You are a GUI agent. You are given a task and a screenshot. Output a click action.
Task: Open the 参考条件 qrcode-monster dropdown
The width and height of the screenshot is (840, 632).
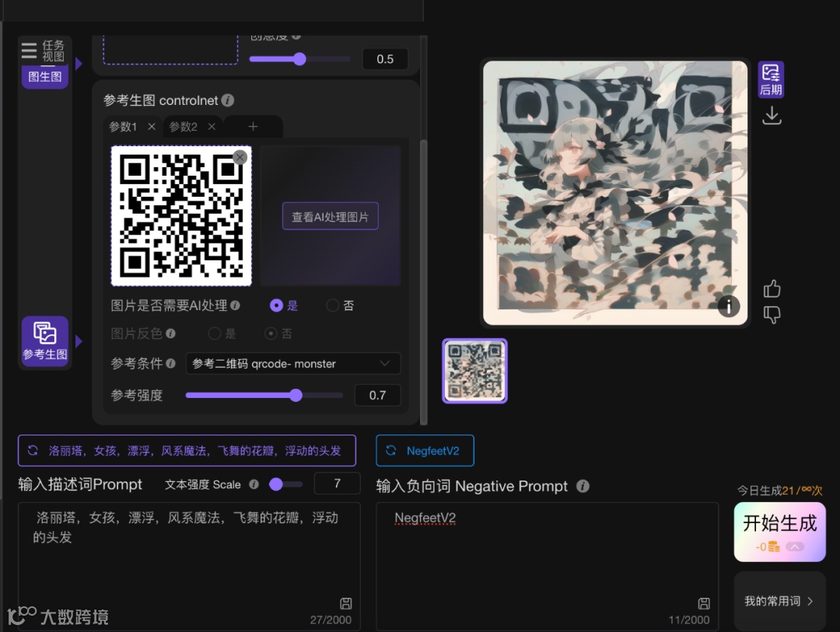pos(293,364)
